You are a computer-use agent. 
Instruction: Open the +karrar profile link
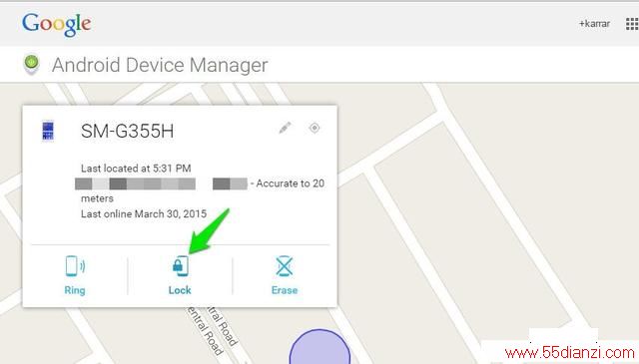pos(595,24)
